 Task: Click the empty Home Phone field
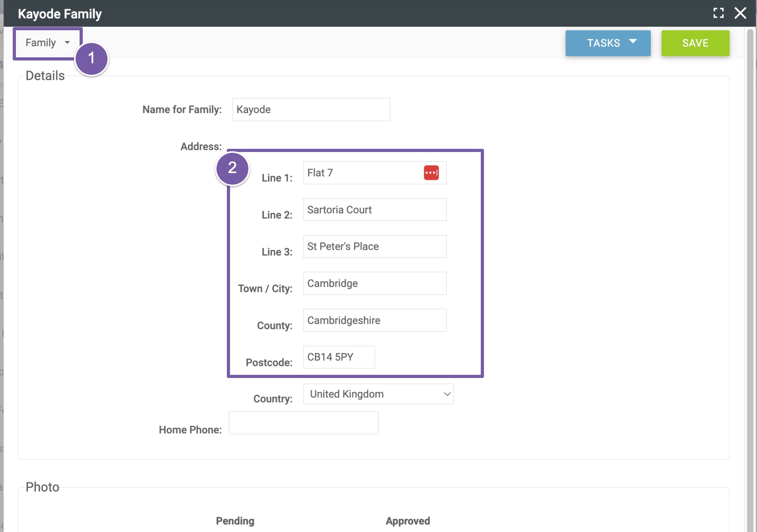[303, 423]
